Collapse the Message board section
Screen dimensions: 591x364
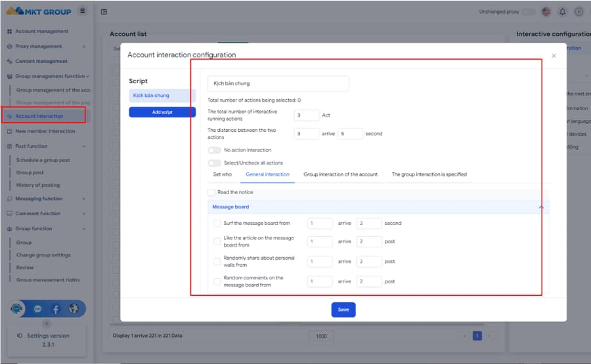pyautogui.click(x=541, y=207)
